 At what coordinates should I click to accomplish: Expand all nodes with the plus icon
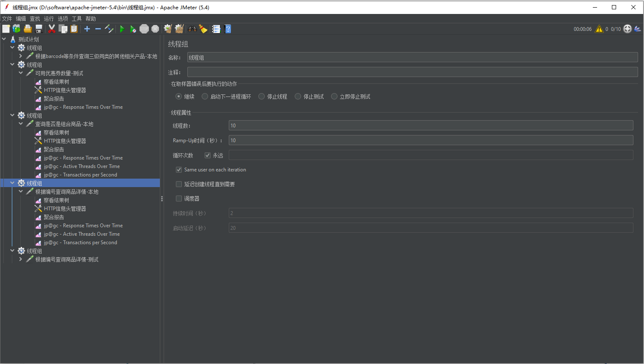(87, 29)
